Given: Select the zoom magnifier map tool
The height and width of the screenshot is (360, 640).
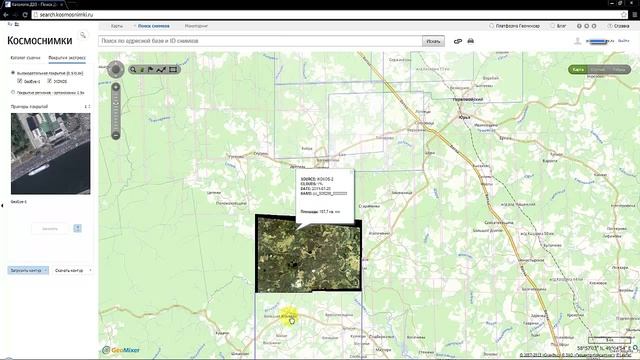Looking at the screenshot, I should point(133,70).
